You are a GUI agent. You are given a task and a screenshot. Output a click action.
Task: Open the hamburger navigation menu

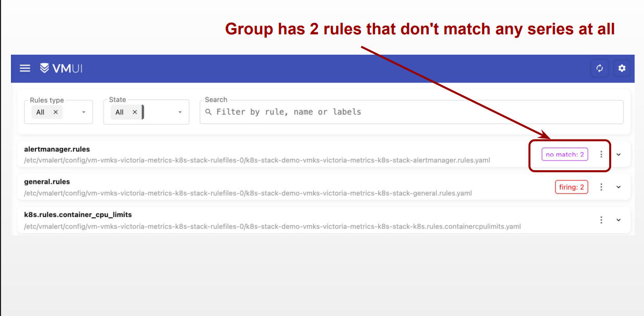click(x=25, y=68)
